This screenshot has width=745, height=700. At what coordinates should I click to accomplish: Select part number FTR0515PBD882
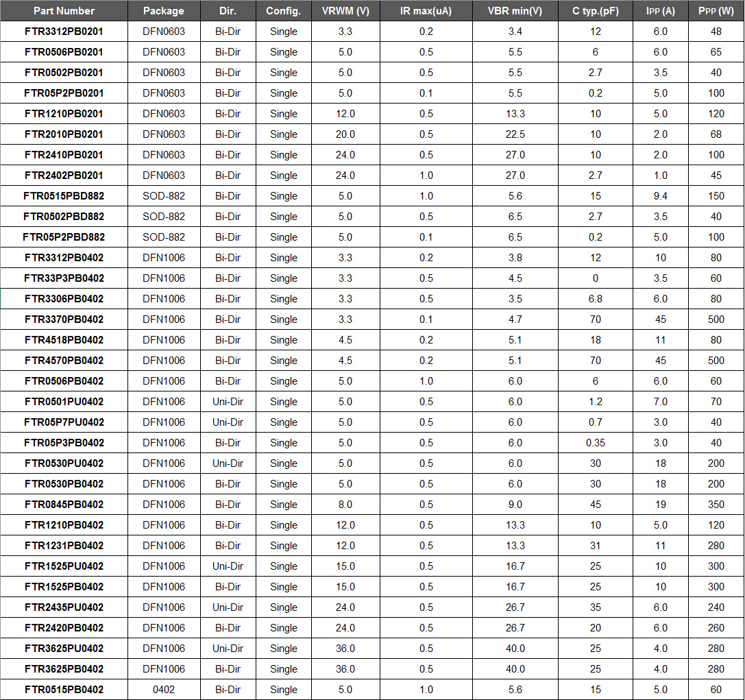(x=64, y=196)
